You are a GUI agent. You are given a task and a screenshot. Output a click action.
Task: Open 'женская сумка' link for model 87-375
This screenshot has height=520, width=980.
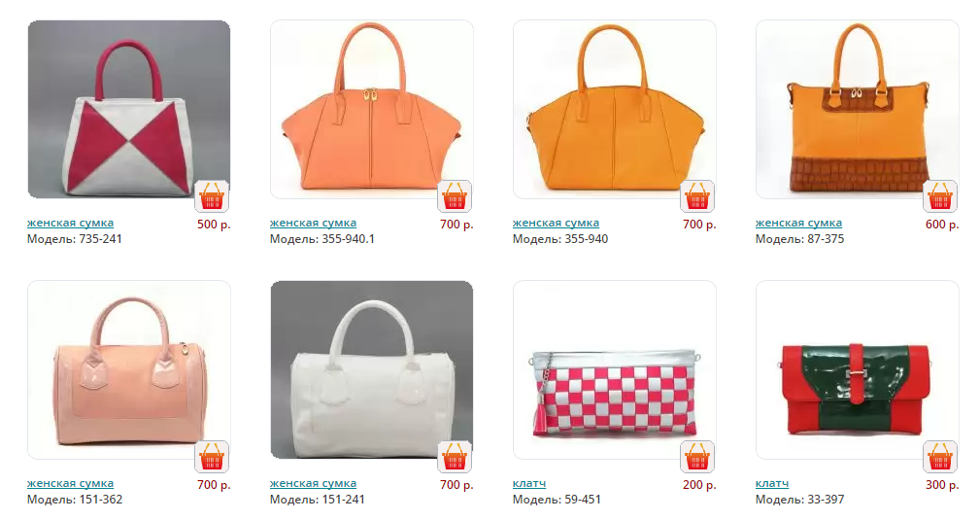point(798,223)
